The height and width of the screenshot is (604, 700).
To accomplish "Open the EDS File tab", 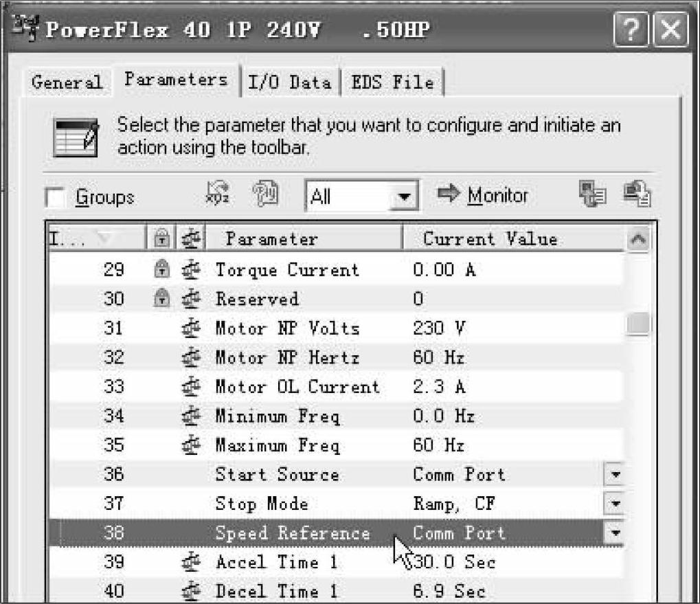I will click(392, 82).
